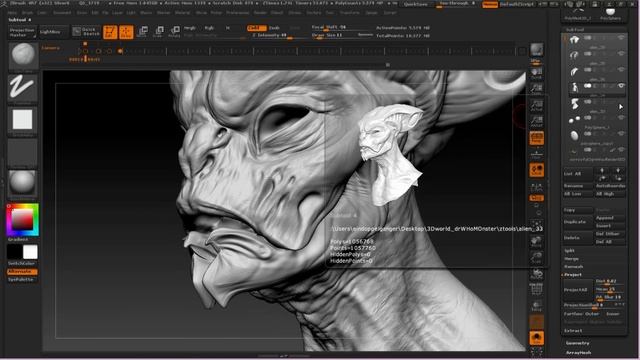Activate Edit mode button

click(110, 32)
